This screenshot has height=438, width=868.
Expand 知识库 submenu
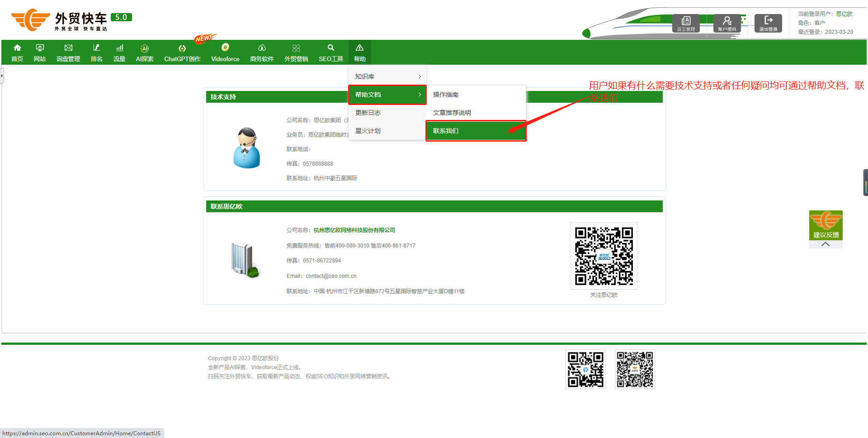coord(387,76)
